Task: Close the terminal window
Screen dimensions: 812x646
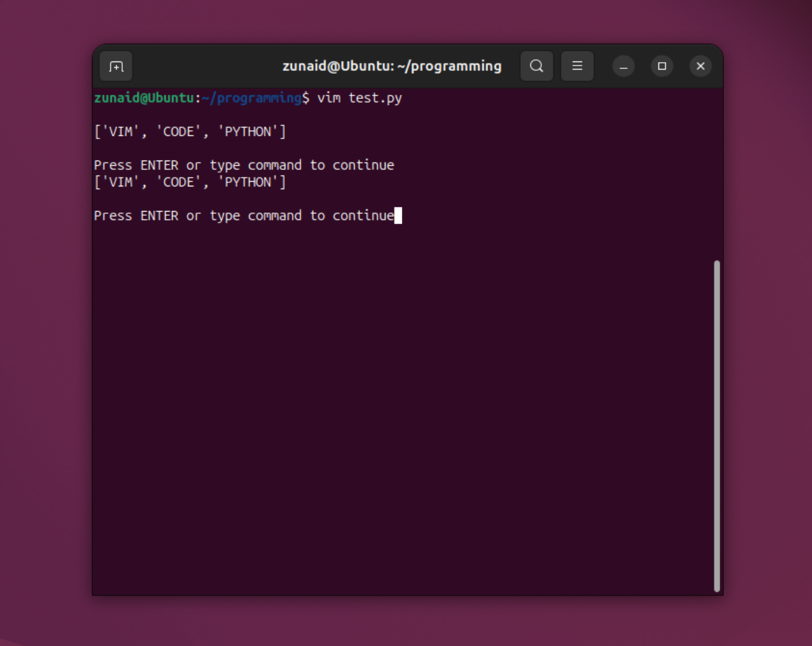Action: (701, 66)
